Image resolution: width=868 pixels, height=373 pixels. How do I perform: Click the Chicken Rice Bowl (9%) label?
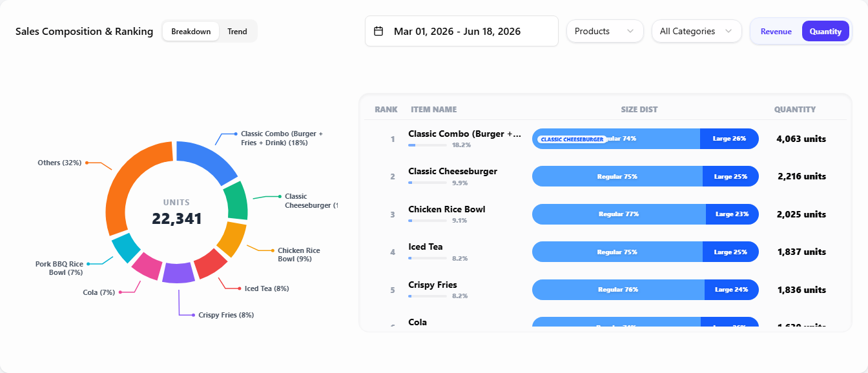coord(298,254)
